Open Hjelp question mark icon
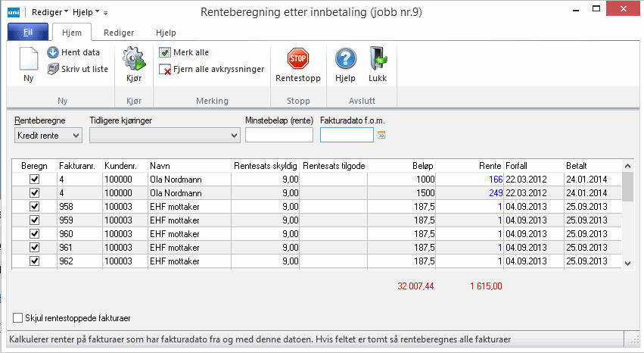This screenshot has width=644, height=353. point(345,59)
